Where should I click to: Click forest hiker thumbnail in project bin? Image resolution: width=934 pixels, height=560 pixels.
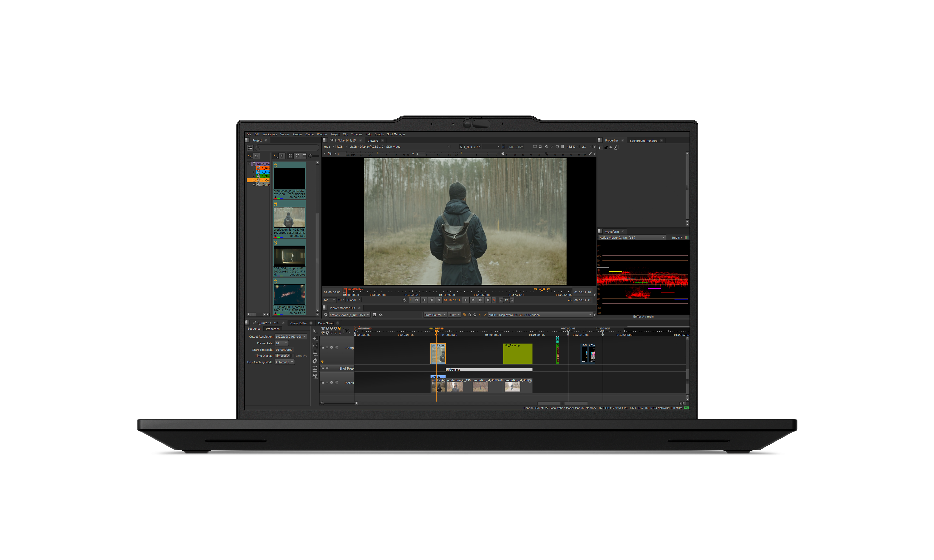(x=289, y=217)
